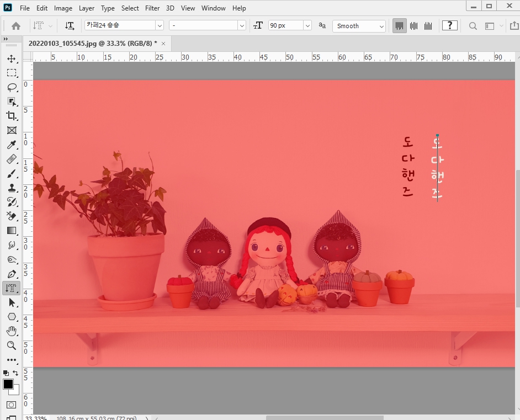
Task: Open the Layer menu
Action: (x=86, y=8)
